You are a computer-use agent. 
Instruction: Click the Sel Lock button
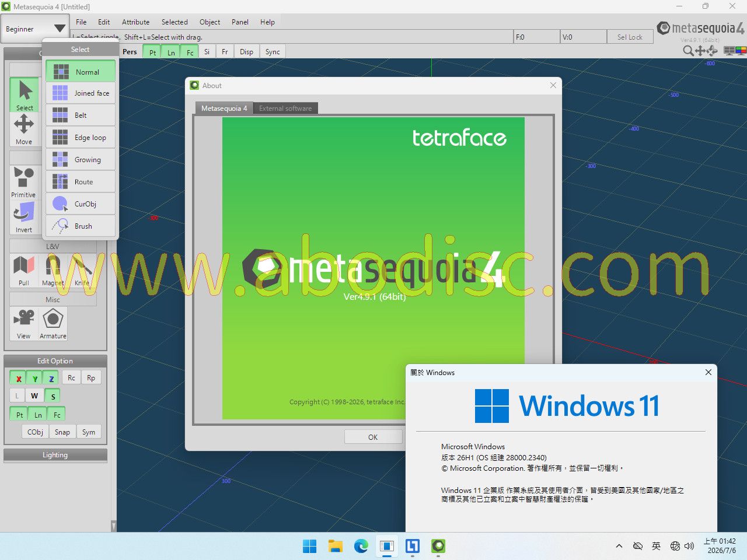[x=630, y=37]
